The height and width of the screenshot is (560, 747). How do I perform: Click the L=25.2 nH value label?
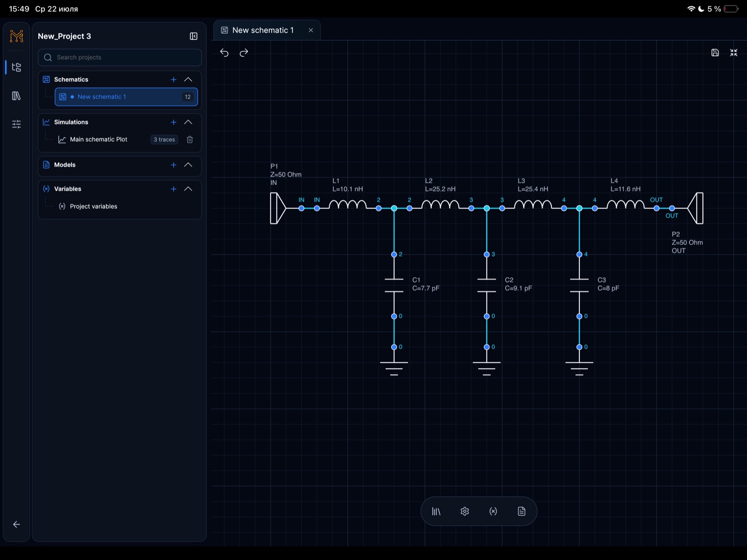coord(440,189)
